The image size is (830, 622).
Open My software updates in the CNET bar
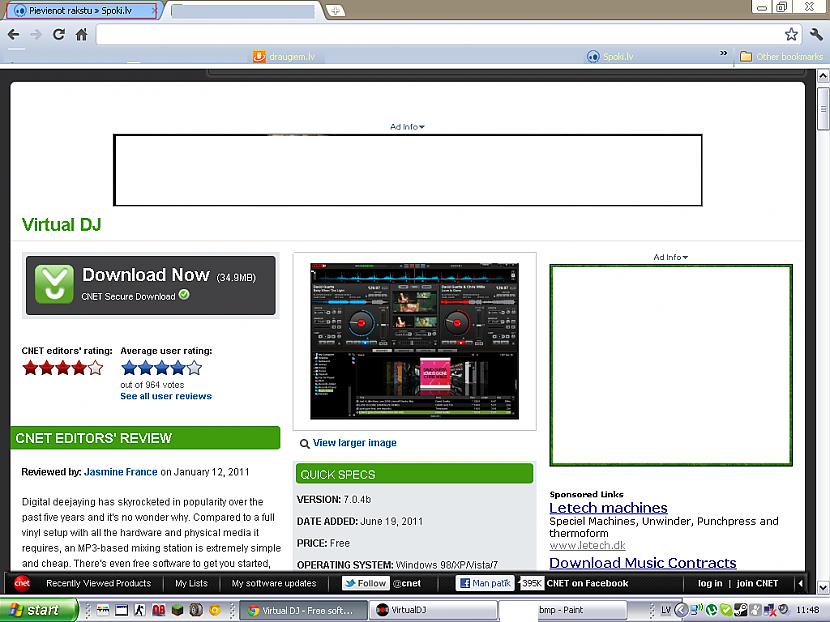274,583
